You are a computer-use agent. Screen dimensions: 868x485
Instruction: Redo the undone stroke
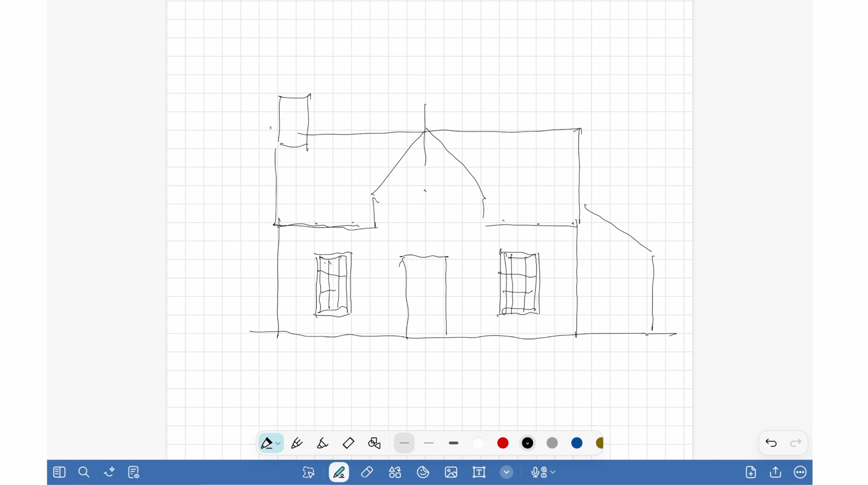pos(796,443)
